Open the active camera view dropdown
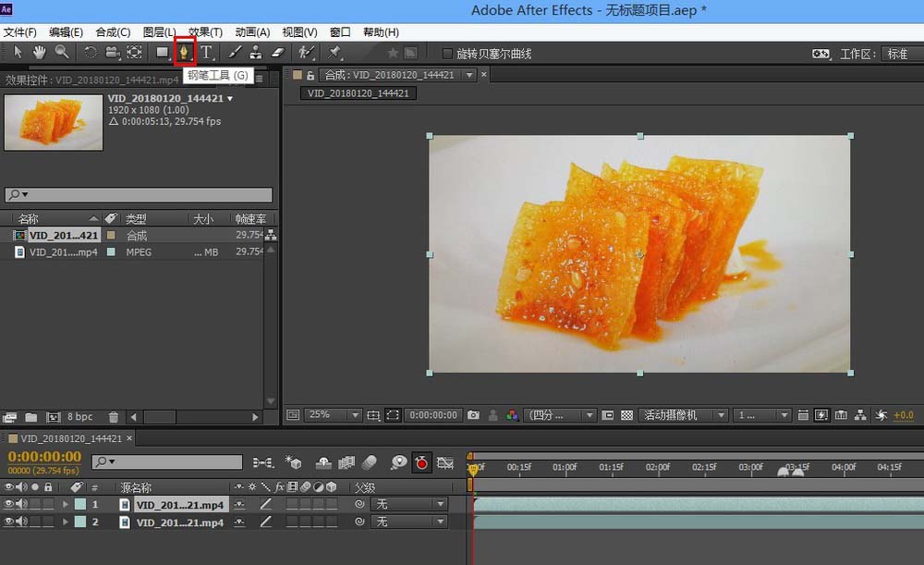Image resolution: width=924 pixels, height=565 pixels. 682,415
